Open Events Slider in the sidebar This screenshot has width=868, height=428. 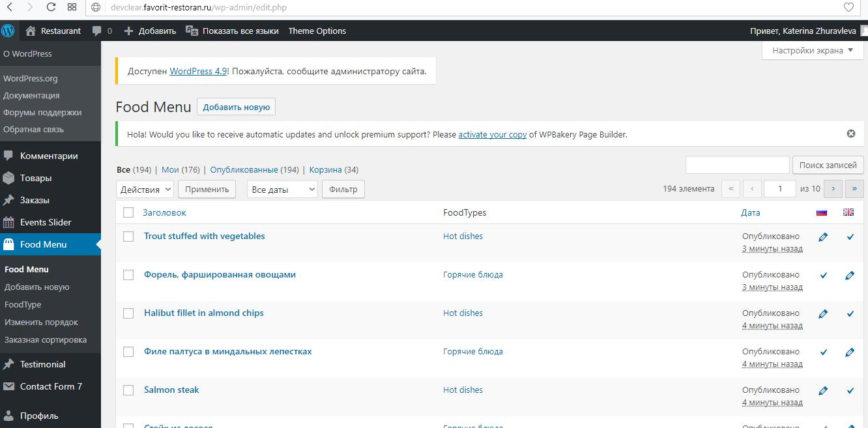coord(46,222)
